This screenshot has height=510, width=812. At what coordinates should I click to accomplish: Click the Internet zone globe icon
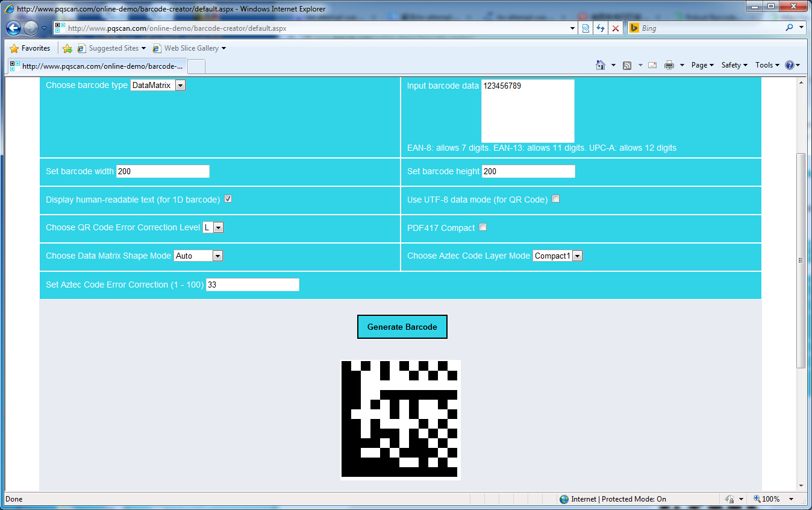(564, 499)
